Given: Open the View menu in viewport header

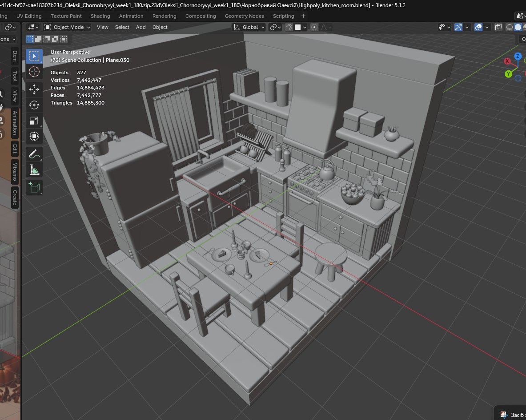Looking at the screenshot, I should click(x=103, y=27).
